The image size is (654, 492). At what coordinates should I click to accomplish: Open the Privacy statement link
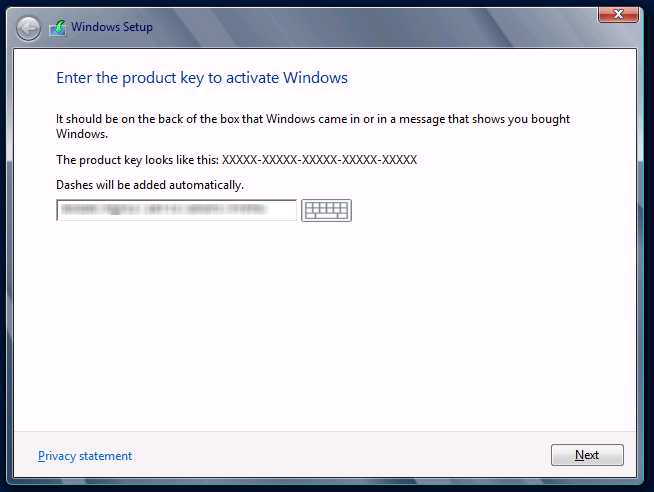(85, 456)
